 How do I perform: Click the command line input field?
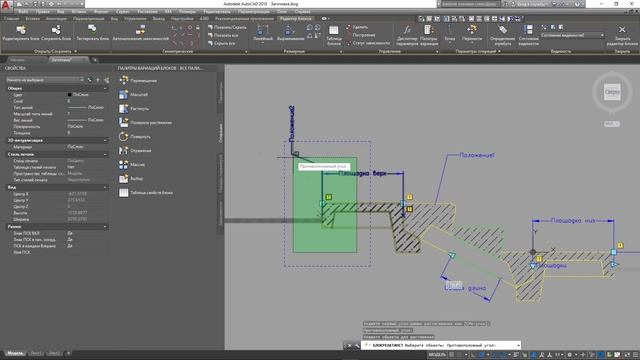click(x=441, y=345)
